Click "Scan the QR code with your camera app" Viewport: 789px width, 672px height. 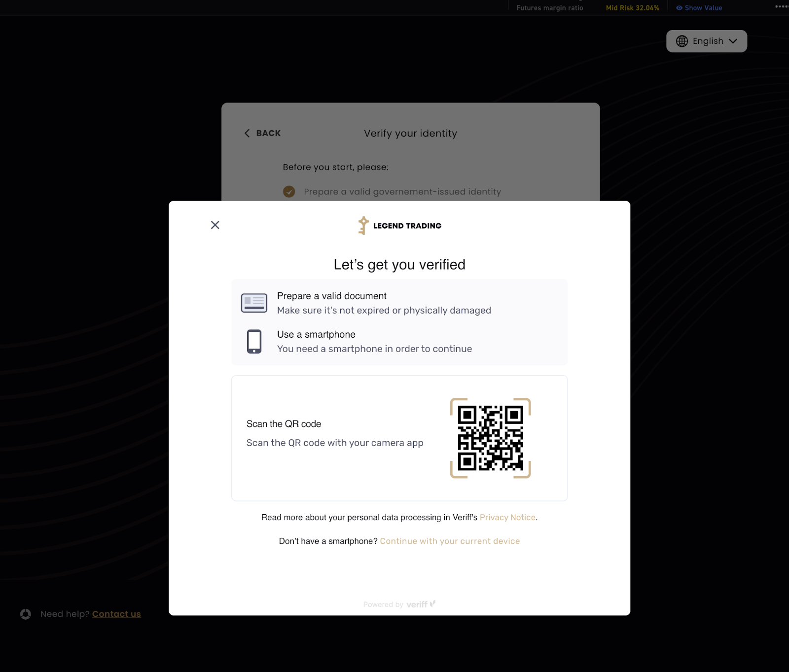335,443
